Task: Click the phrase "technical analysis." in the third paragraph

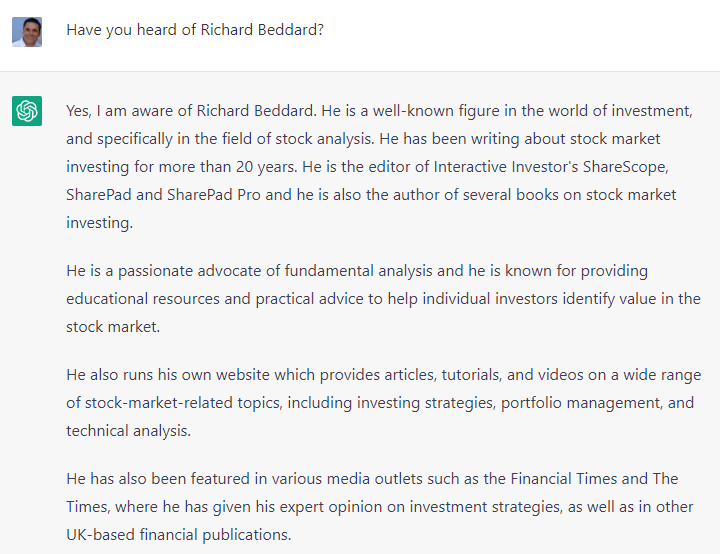Action: 128,431
